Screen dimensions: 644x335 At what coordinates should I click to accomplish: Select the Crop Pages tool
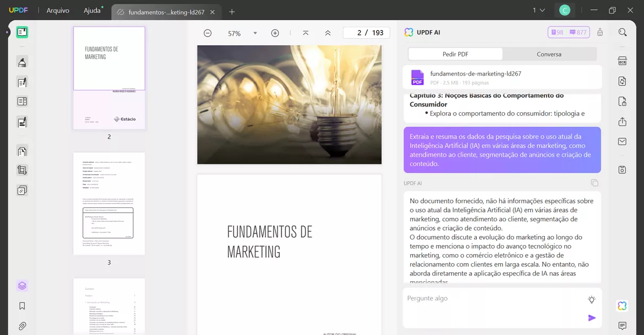click(21, 170)
